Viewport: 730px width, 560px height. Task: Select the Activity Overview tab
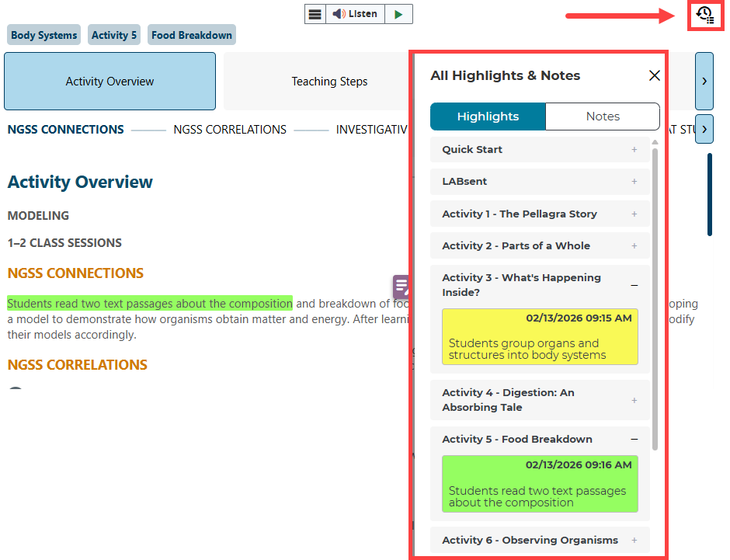pos(109,82)
